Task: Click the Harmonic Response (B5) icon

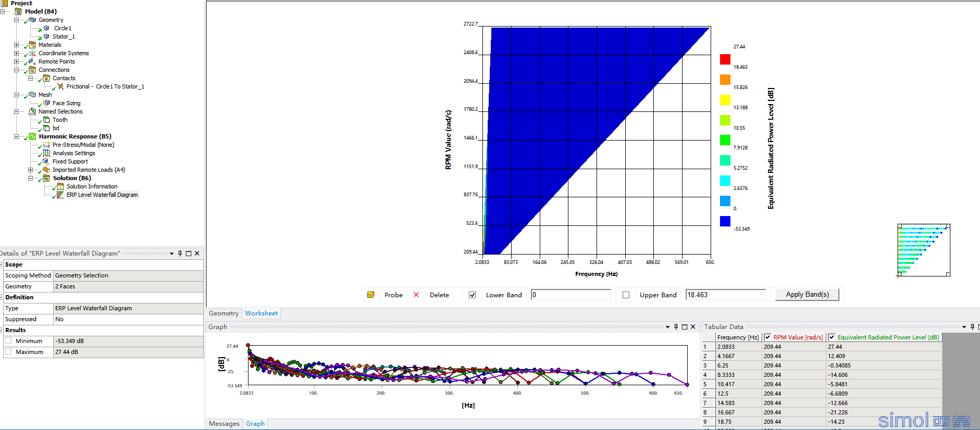Action: [x=32, y=136]
